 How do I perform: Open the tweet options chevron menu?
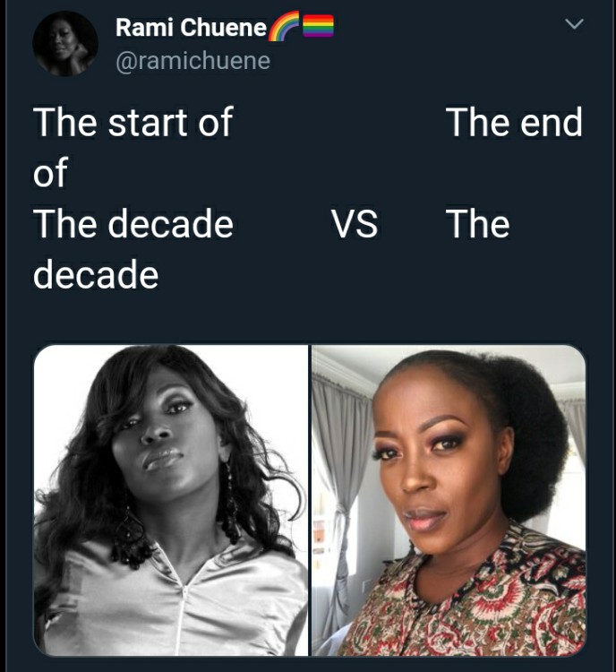tap(574, 23)
